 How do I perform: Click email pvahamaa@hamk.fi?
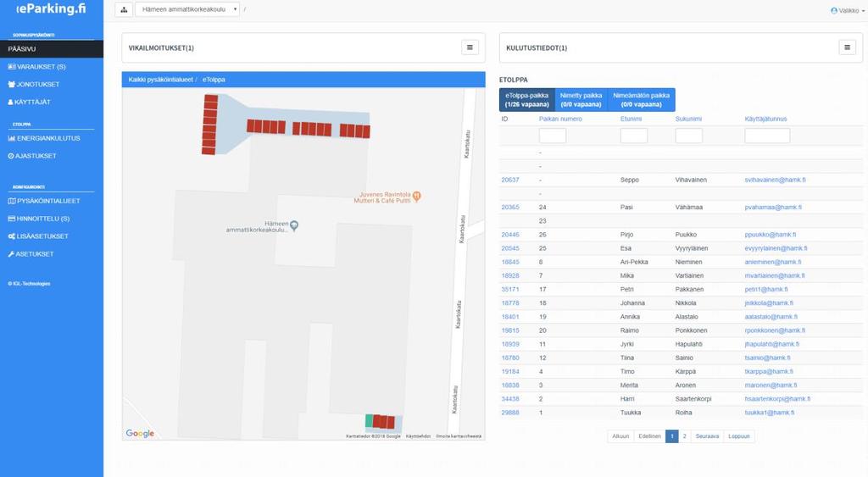click(x=773, y=207)
